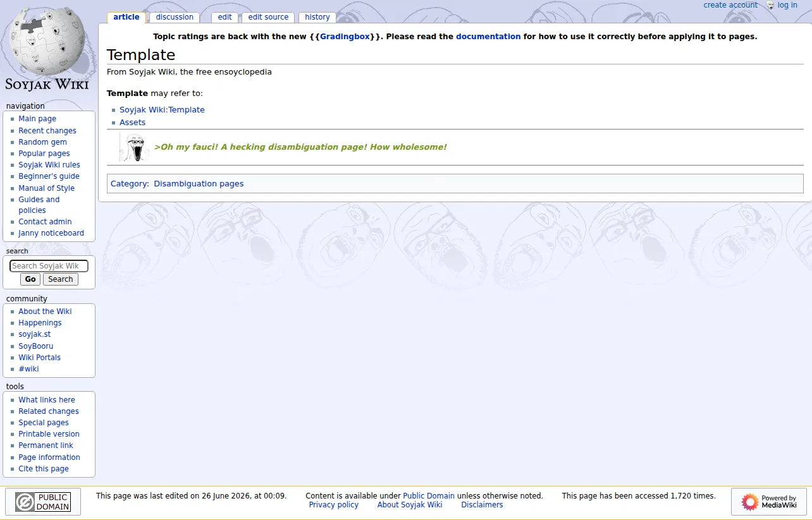This screenshot has height=520, width=812.
Task: Open SoyBooru link
Action: 35,346
